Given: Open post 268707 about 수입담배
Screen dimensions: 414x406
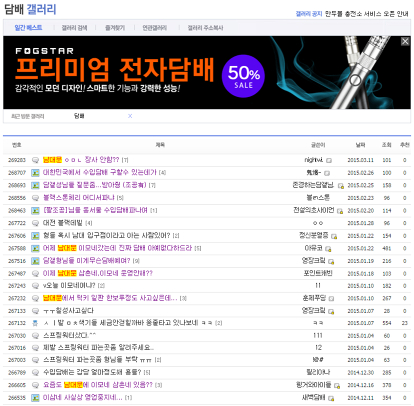Looking at the screenshot, I should [x=100, y=173].
